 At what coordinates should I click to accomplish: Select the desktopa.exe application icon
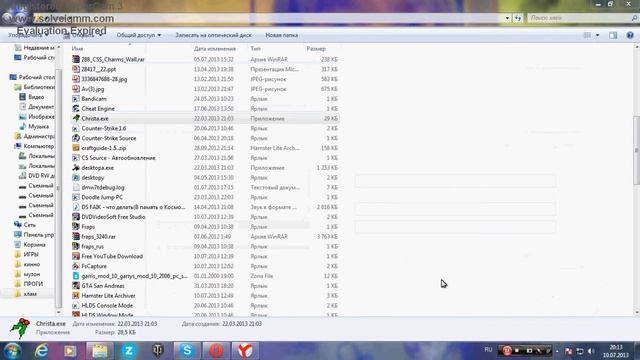pyautogui.click(x=76, y=167)
